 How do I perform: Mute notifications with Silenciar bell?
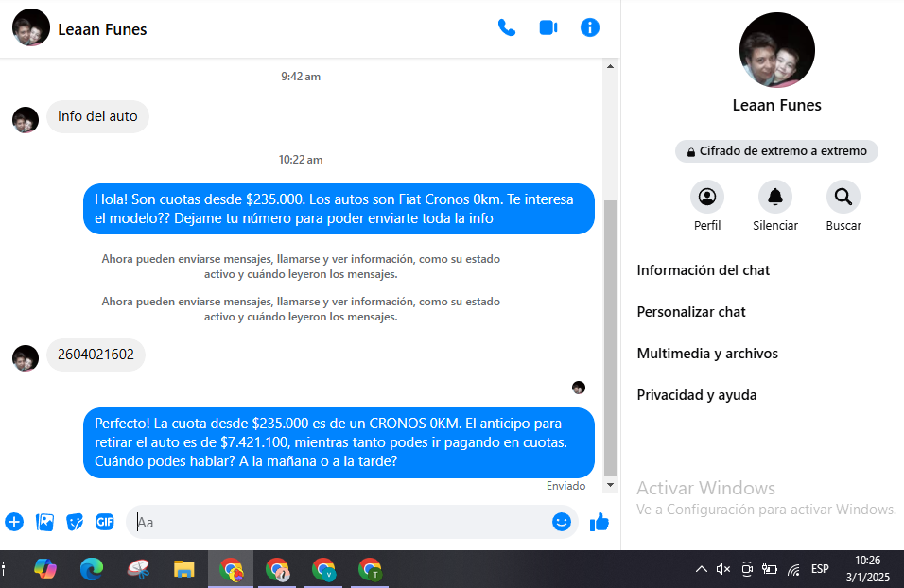(775, 198)
